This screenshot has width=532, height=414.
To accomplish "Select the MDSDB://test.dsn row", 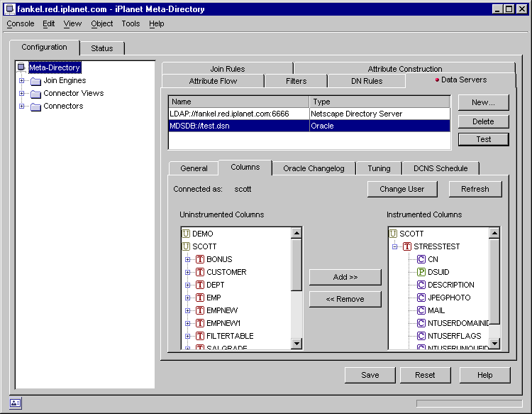I will click(x=309, y=126).
